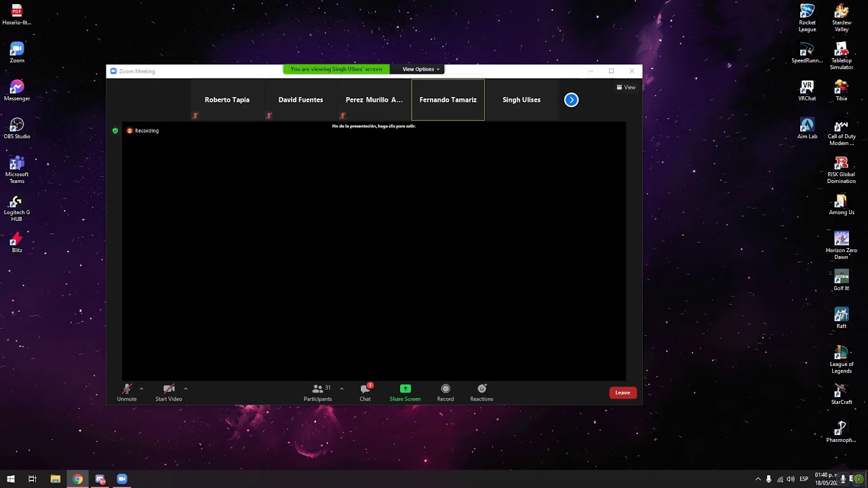The width and height of the screenshot is (868, 488).
Task: Select the OBS Studio desktop icon
Action: coord(17,129)
